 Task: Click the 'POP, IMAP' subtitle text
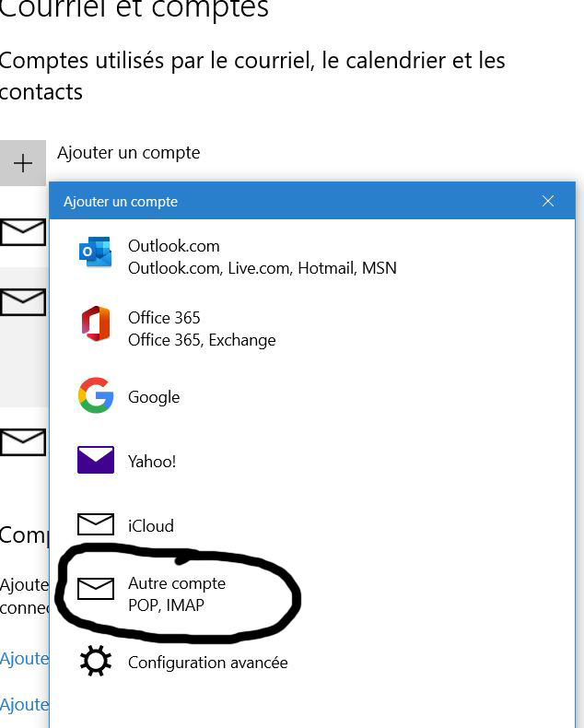point(166,605)
